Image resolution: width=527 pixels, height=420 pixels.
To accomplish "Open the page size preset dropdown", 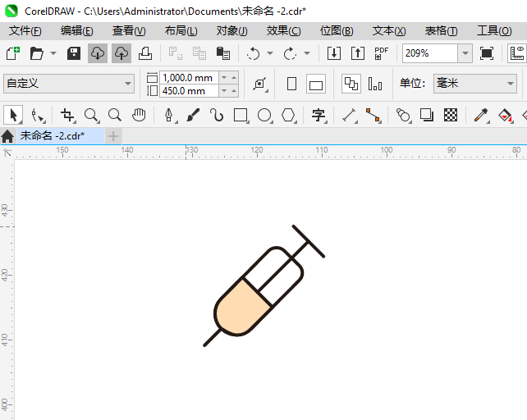I will coord(69,84).
